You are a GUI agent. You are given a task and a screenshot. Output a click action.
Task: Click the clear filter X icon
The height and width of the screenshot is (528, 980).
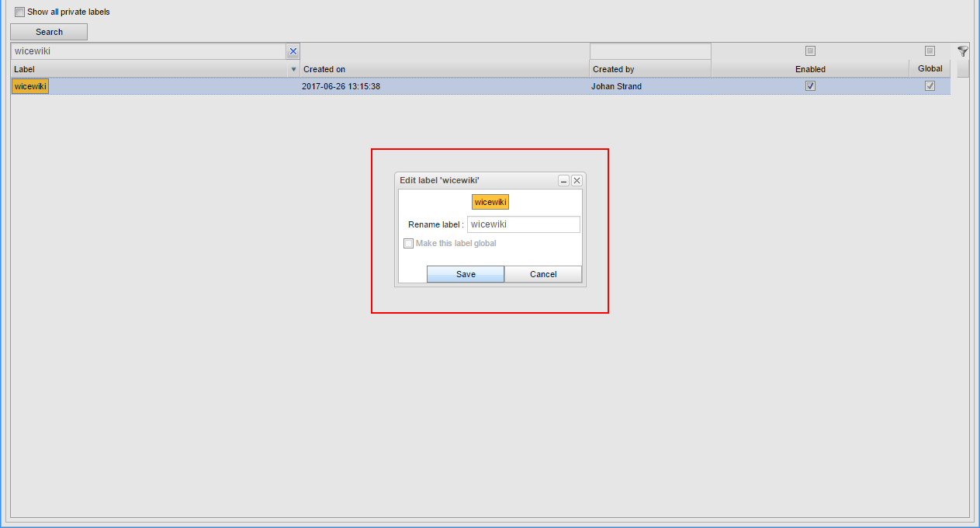(293, 51)
